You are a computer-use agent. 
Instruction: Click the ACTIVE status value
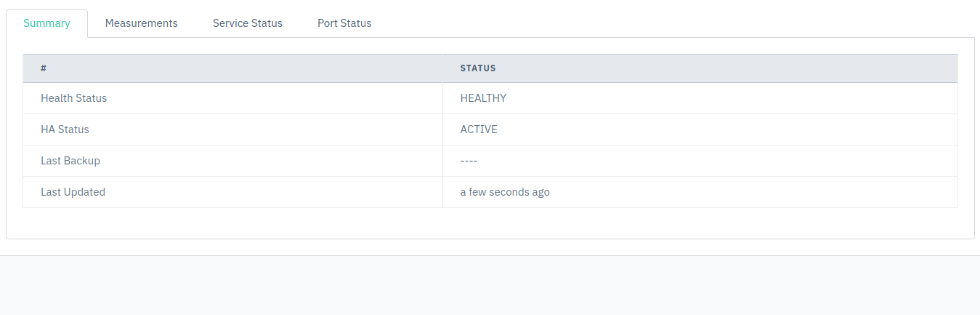click(x=479, y=129)
